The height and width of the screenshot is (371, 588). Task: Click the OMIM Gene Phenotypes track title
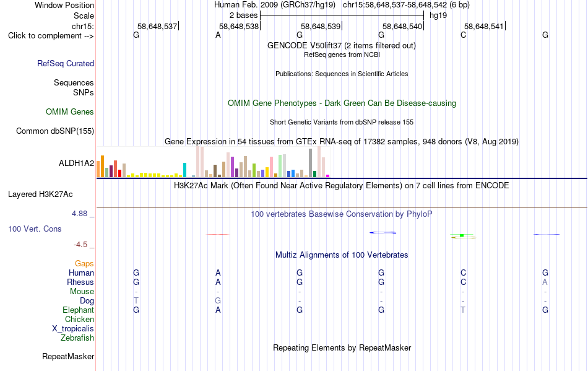coord(342,103)
